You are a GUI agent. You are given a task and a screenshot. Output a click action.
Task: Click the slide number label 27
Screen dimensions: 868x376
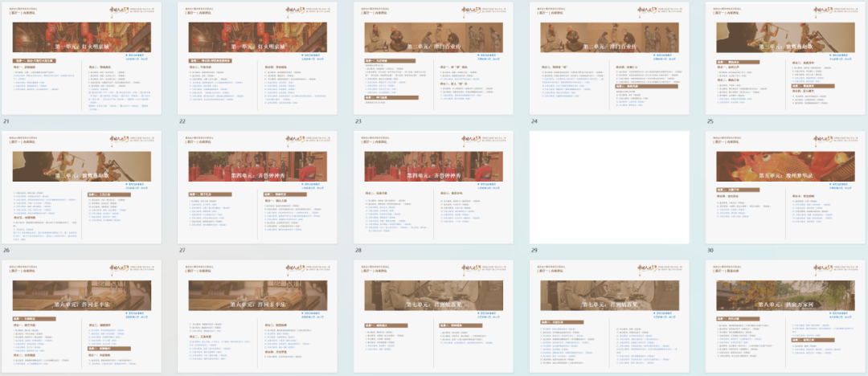pos(182,250)
